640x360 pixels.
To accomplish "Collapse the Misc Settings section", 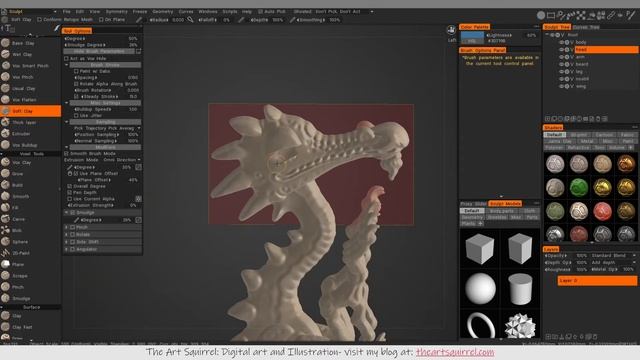I will click(67, 103).
